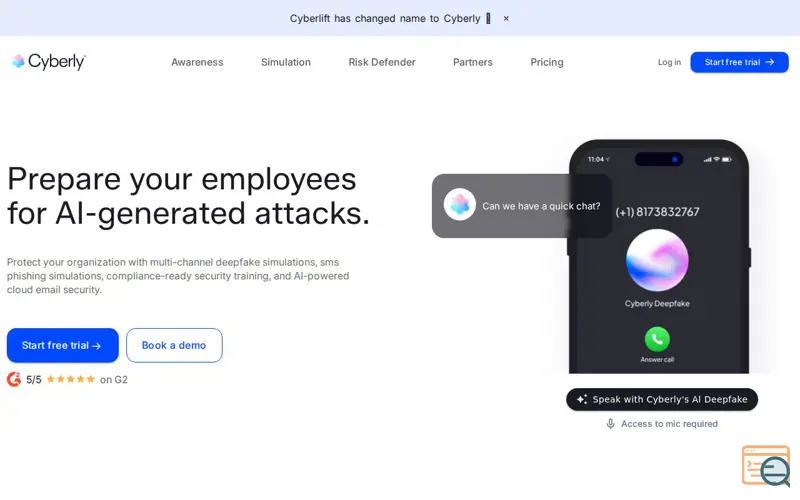This screenshot has width=800, height=500.
Task: Go to the Partners page
Action: (472, 62)
